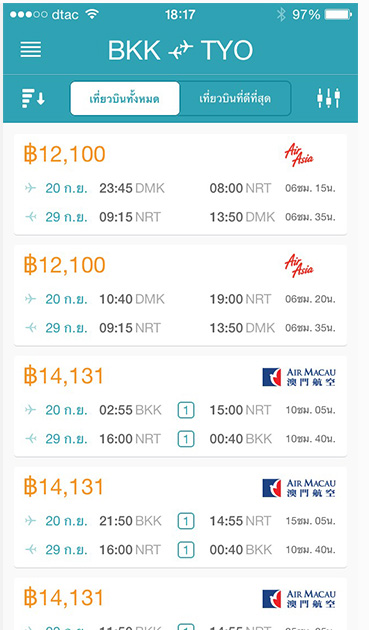Tap the sort descending icon
Image resolution: width=369 pixels, height=630 pixels.
point(33,98)
